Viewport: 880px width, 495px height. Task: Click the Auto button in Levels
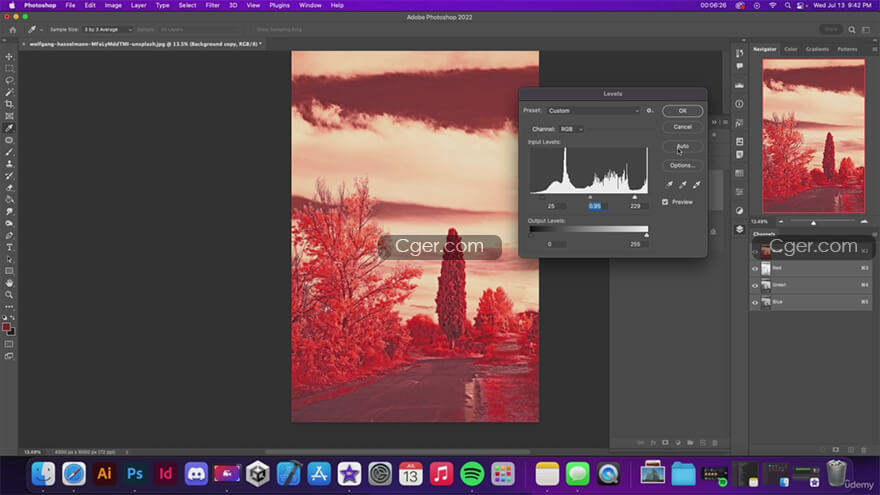click(682, 146)
